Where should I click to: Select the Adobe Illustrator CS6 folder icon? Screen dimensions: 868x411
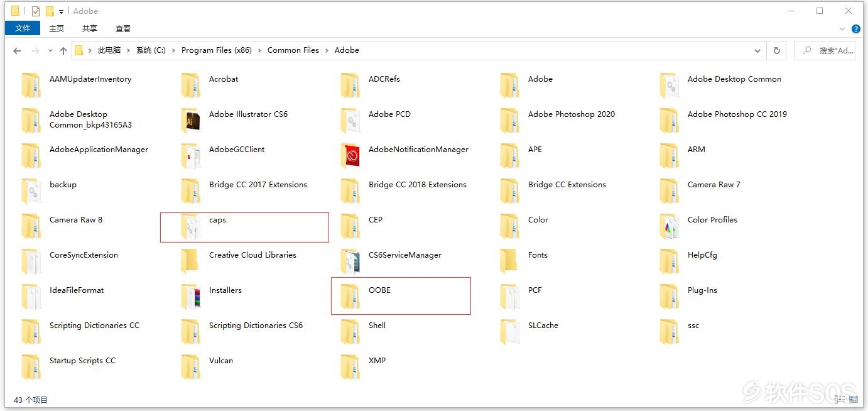pos(191,120)
